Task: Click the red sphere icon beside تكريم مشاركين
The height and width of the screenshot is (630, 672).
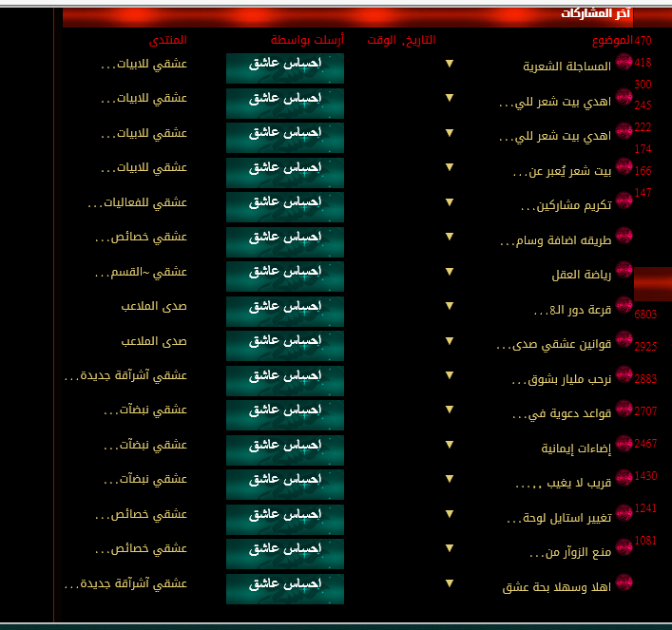Action: click(624, 200)
